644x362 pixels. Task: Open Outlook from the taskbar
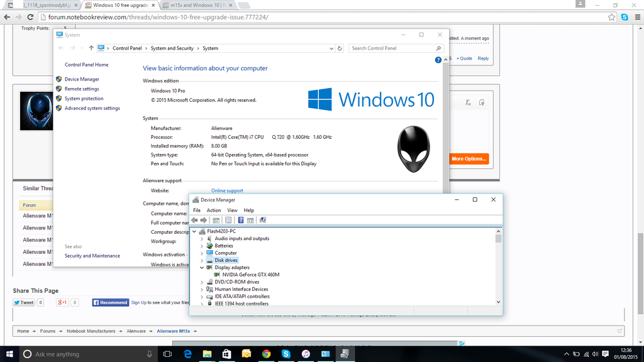tap(247, 354)
